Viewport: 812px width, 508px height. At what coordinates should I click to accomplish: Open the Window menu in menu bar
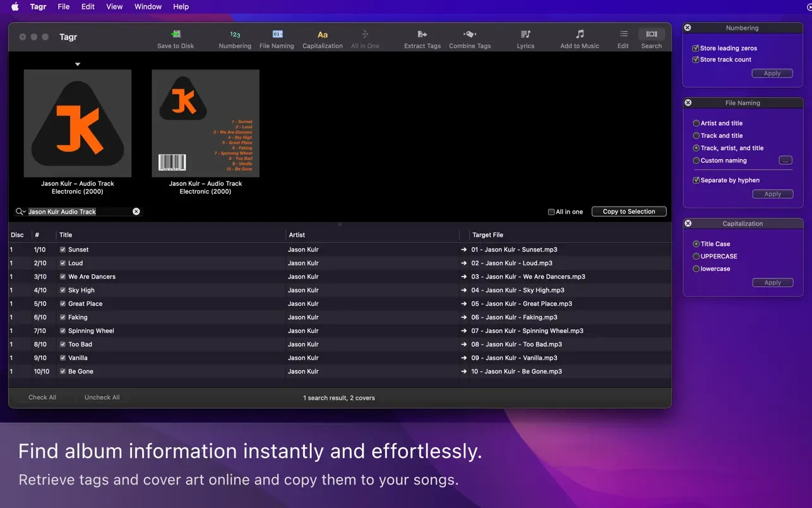148,7
